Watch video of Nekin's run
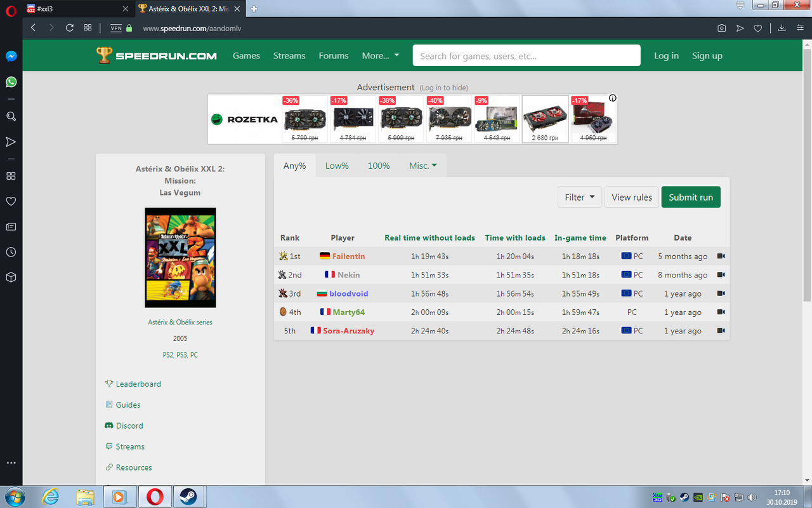 (721, 275)
